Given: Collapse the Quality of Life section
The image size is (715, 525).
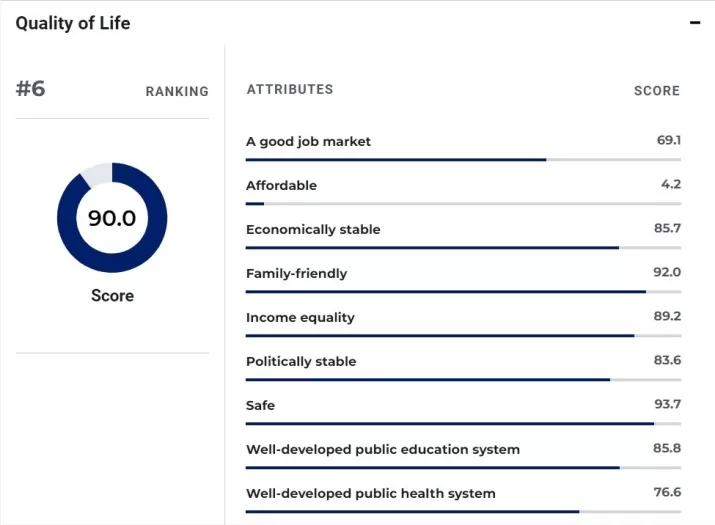Looking at the screenshot, I should coord(695,23).
